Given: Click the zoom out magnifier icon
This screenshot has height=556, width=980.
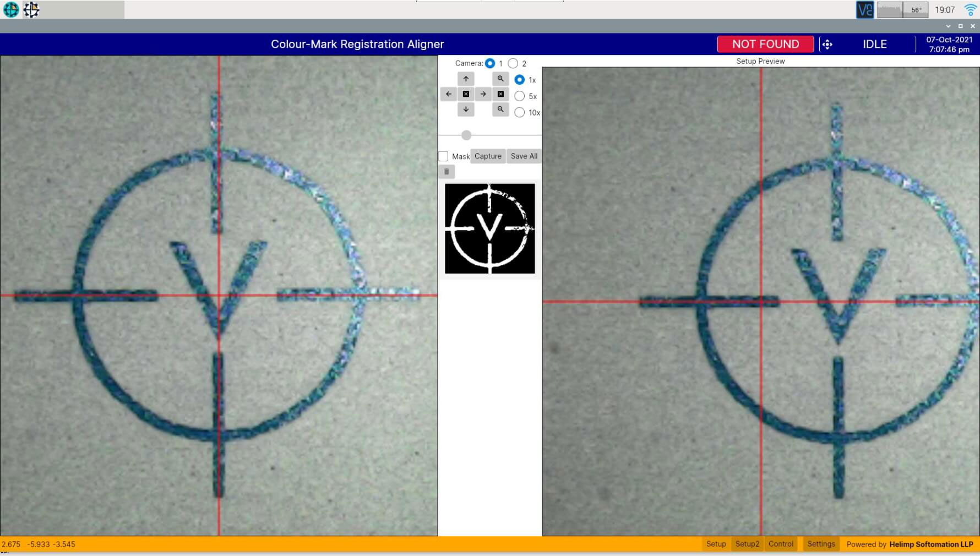Looking at the screenshot, I should [x=500, y=110].
